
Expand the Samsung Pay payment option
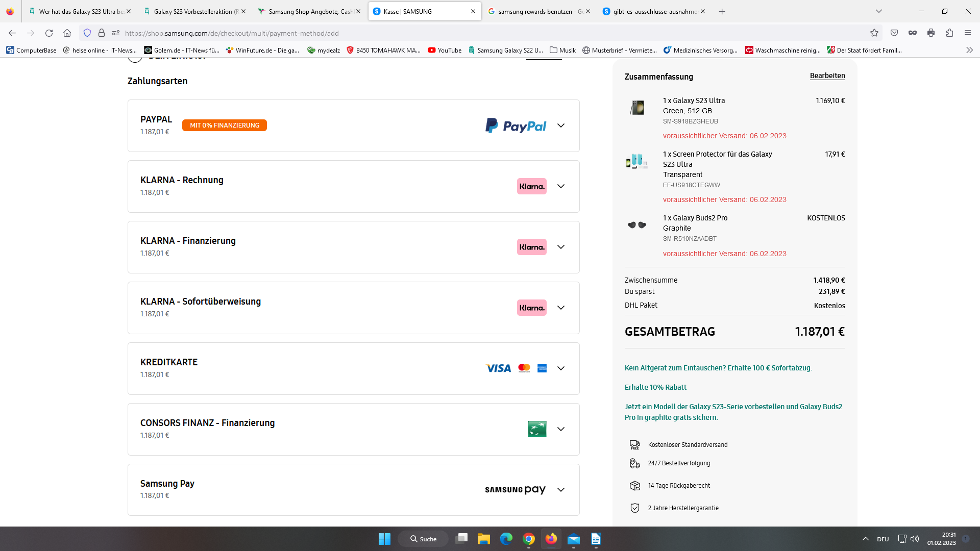click(560, 490)
